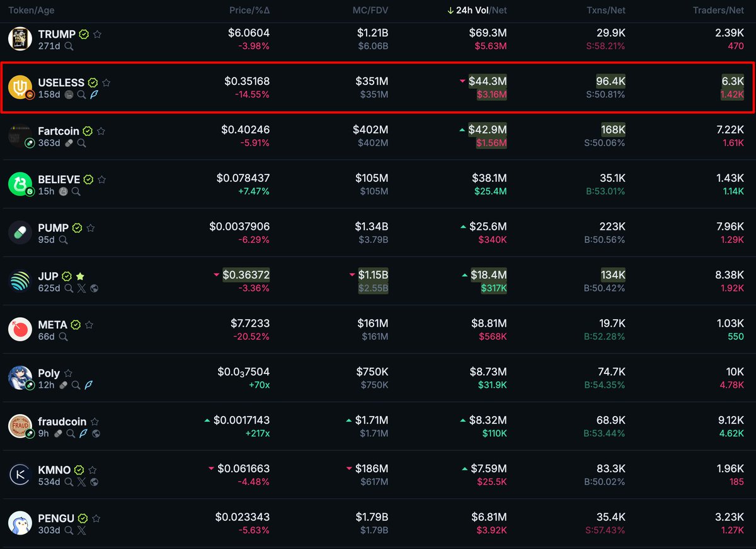This screenshot has width=756, height=549.
Task: Open the TRUMP token logo
Action: click(x=20, y=39)
